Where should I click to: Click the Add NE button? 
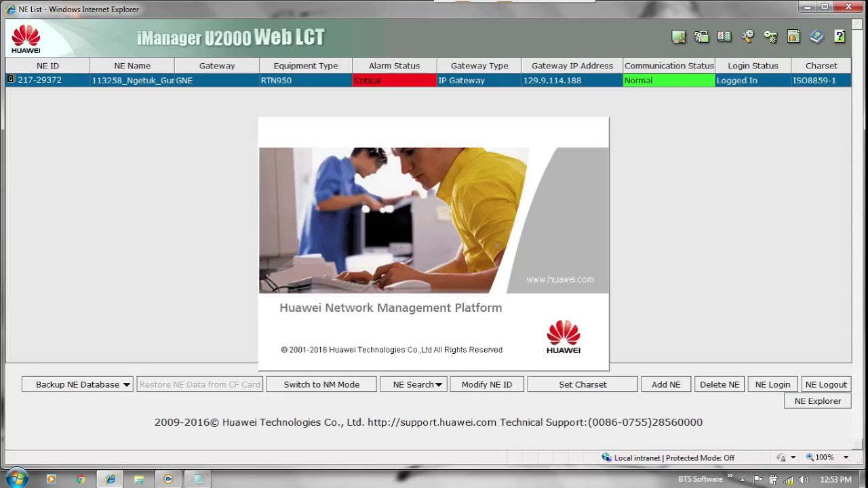[666, 384]
